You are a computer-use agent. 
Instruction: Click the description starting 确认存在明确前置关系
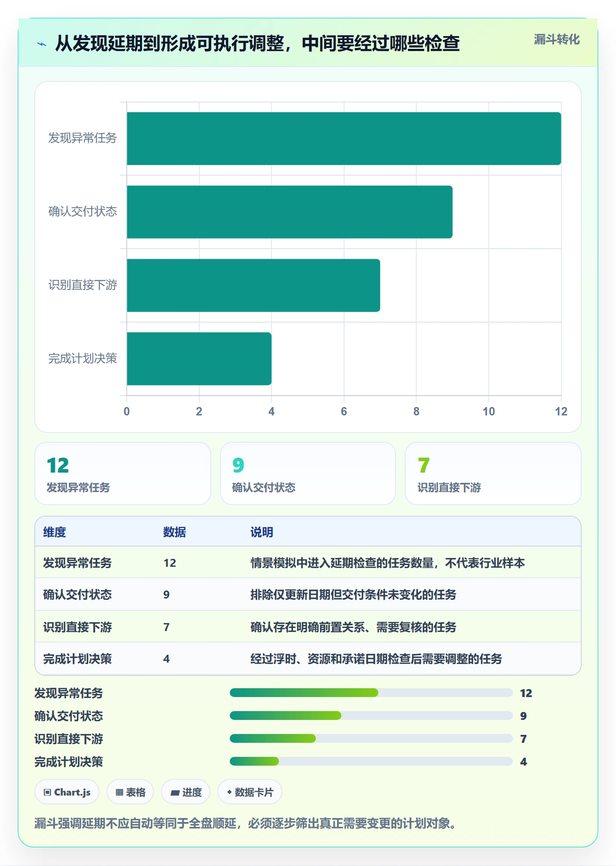tap(353, 627)
